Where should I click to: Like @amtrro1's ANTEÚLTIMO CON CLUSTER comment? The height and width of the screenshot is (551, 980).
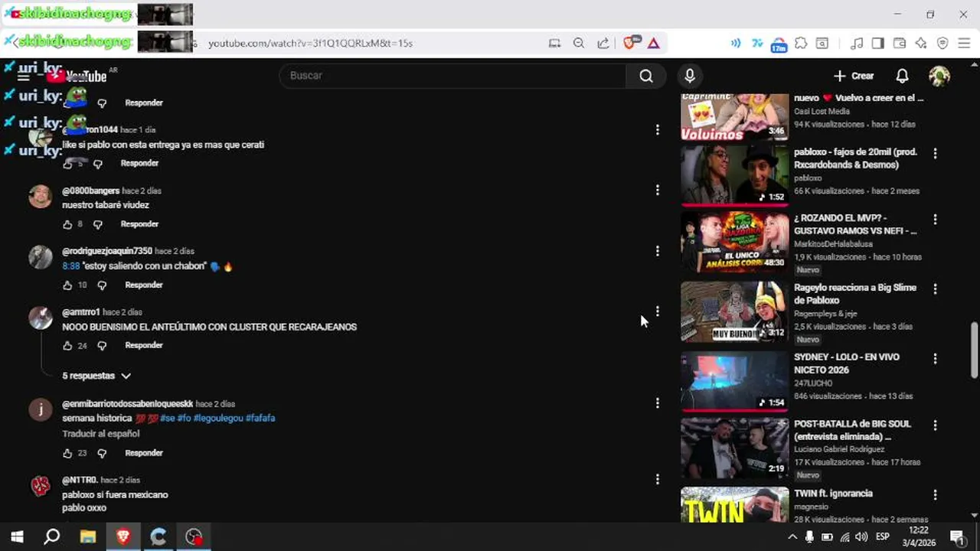tap(67, 345)
